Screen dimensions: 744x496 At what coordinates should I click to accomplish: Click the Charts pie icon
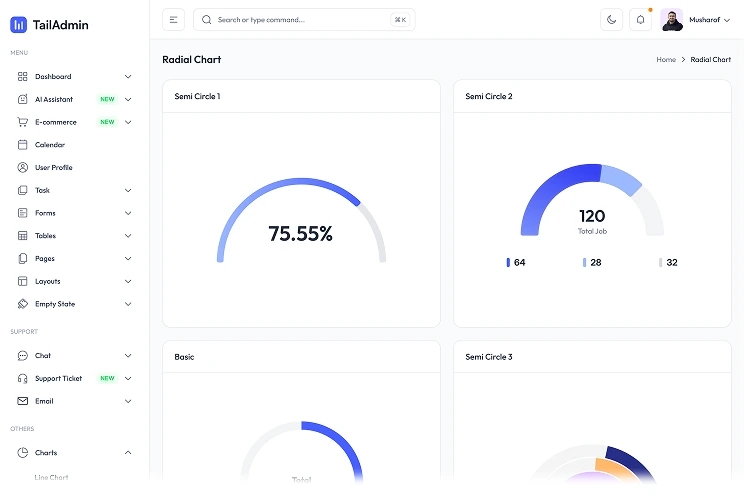22,452
